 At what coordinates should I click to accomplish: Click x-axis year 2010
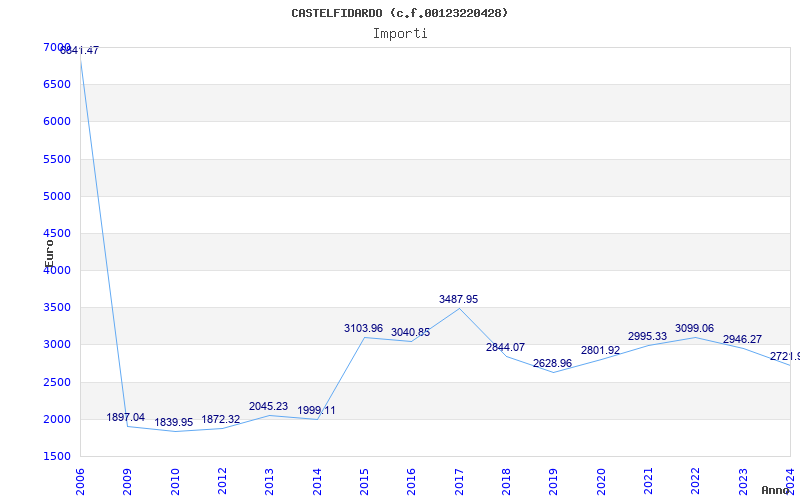coord(175,482)
